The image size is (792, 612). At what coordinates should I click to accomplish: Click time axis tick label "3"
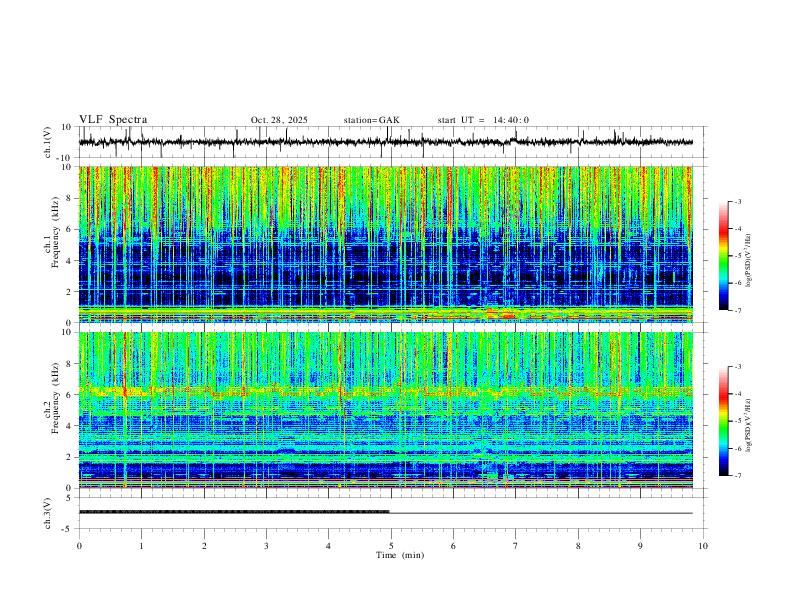(x=266, y=546)
